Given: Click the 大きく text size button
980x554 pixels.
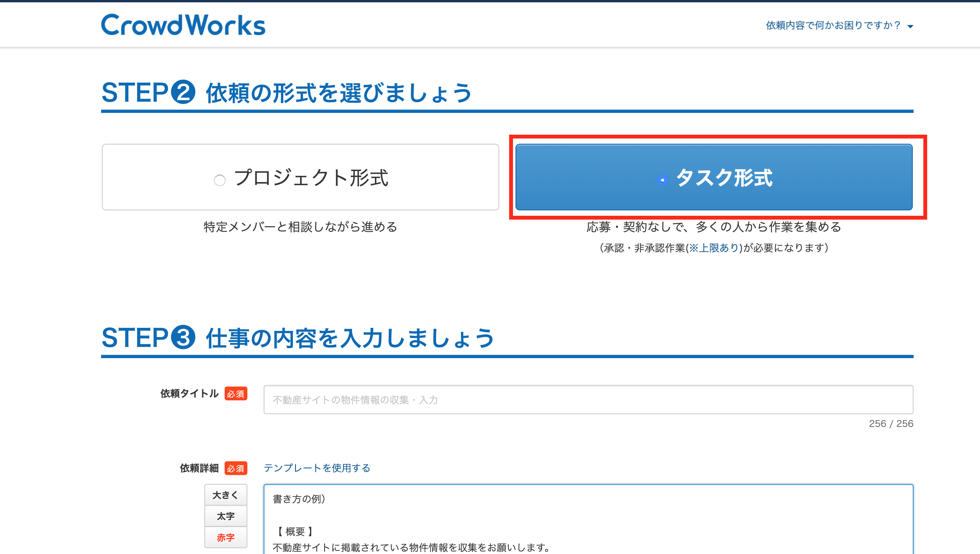Looking at the screenshot, I should 225,495.
